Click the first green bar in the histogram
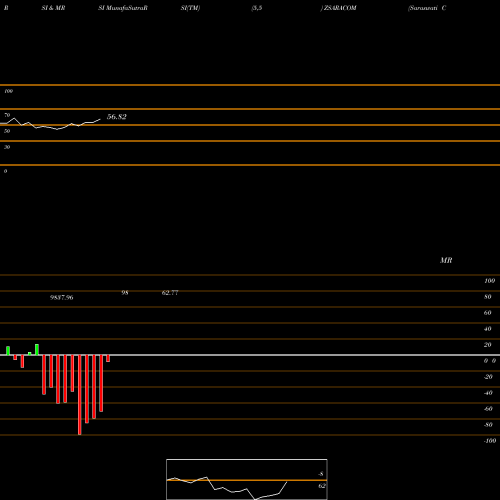Viewport: 500px width, 500px height. pos(8,351)
